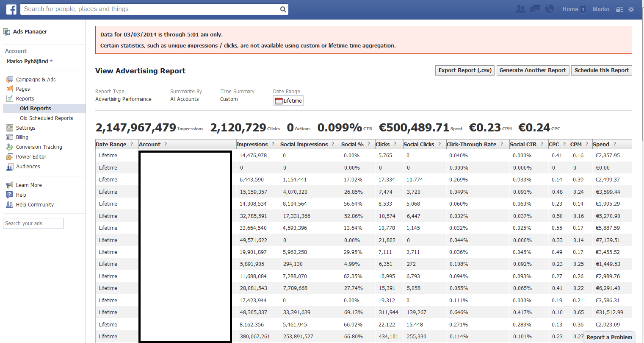Click the help mark beside Account header
This screenshot has height=343, width=644.
pos(166,144)
